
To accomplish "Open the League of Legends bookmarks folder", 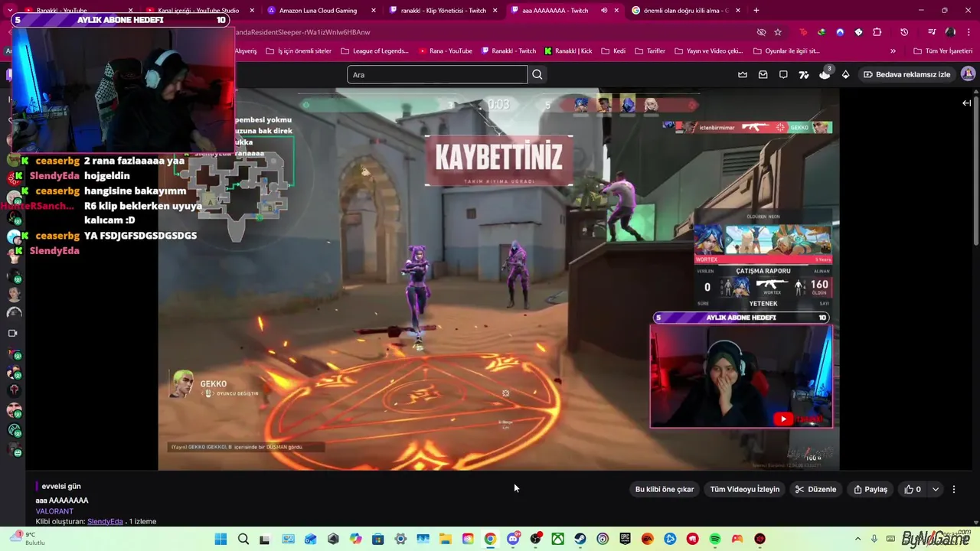I will (374, 51).
